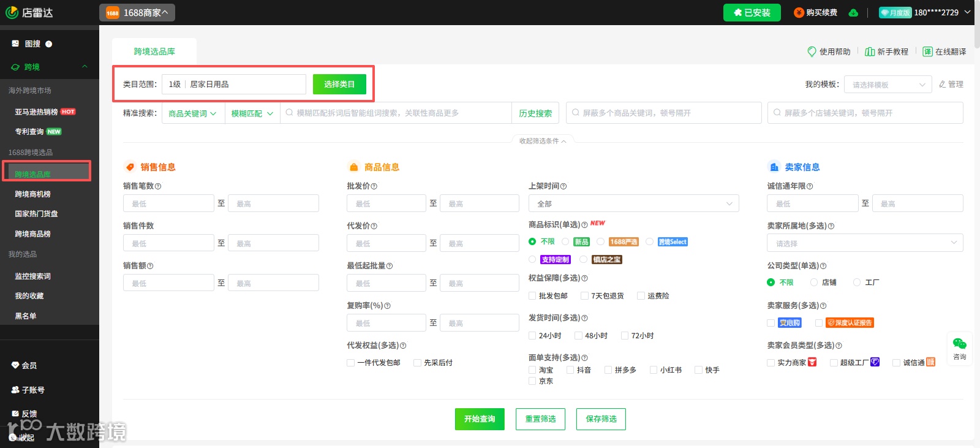Click the 购买续费 coin icon
This screenshot has width=980, height=448.
click(799, 12)
